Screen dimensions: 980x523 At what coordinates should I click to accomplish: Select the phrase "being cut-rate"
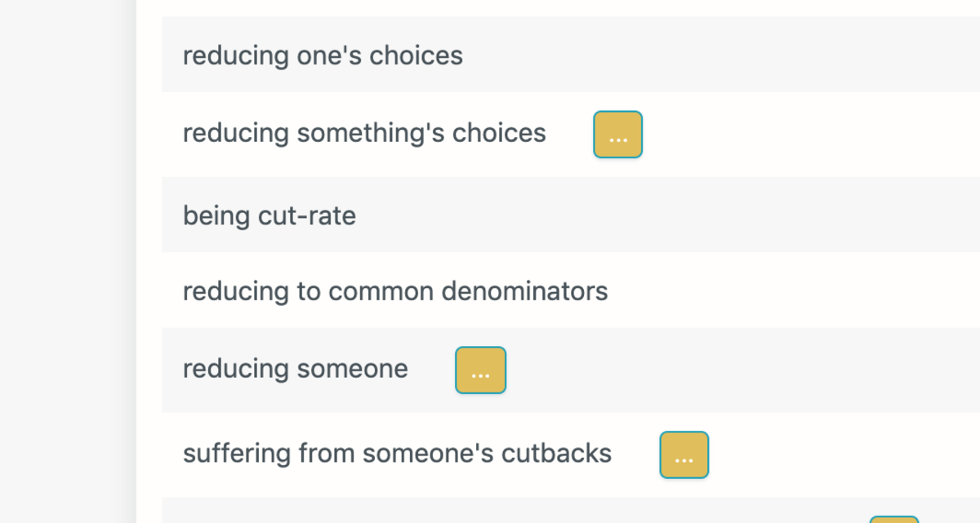point(269,216)
